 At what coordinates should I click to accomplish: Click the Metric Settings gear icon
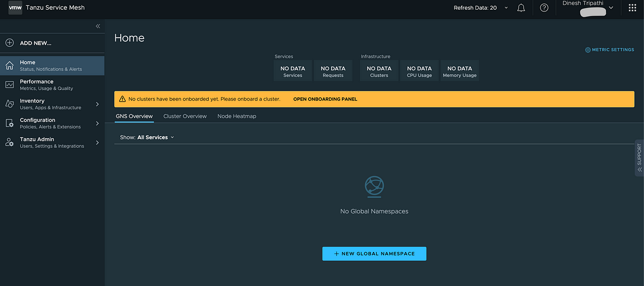[x=588, y=50]
